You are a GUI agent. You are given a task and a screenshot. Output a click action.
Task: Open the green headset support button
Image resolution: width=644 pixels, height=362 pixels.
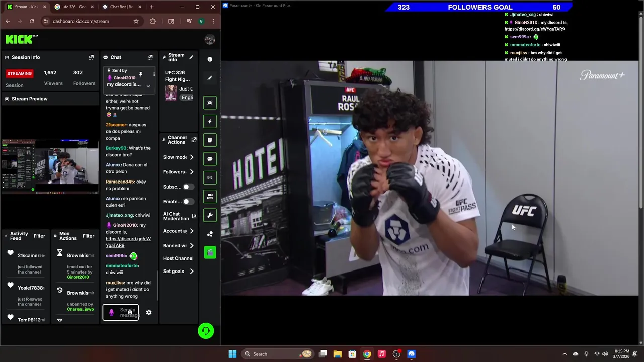[x=206, y=330]
